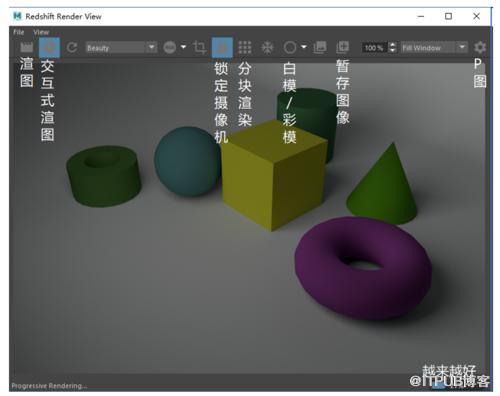Click the Save Snapshot image icon

343,47
